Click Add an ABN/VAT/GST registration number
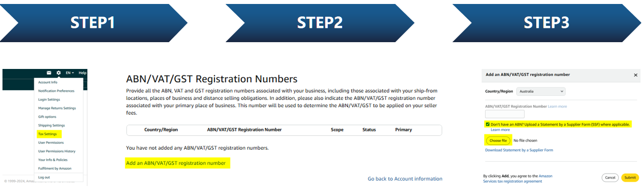Viewport: 644px width, 188px height. coord(176,163)
